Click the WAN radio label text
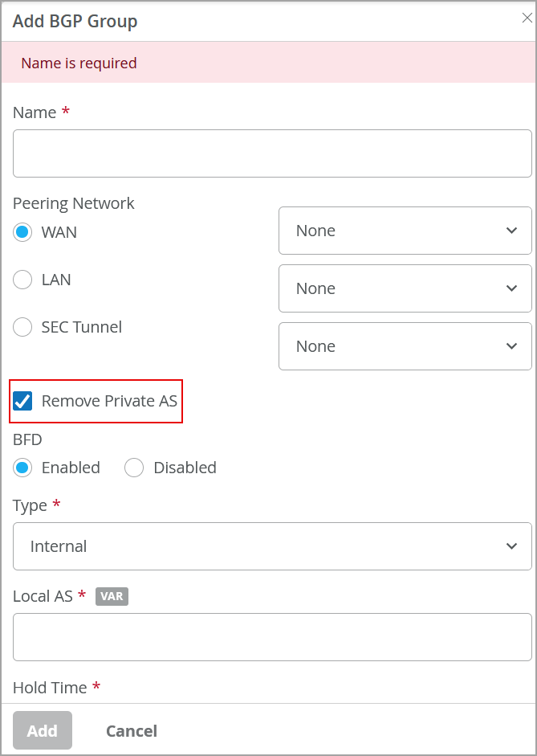 (x=59, y=232)
